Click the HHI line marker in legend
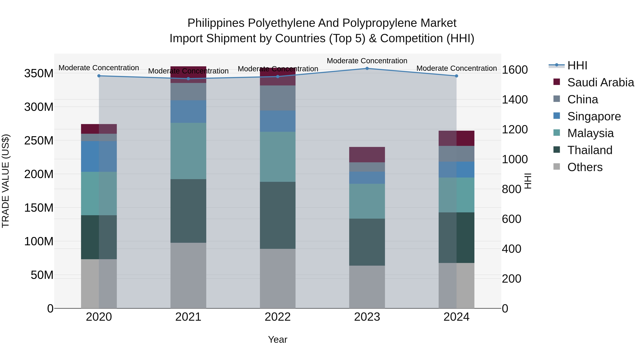The height and width of the screenshot is (362, 644). [x=557, y=65]
